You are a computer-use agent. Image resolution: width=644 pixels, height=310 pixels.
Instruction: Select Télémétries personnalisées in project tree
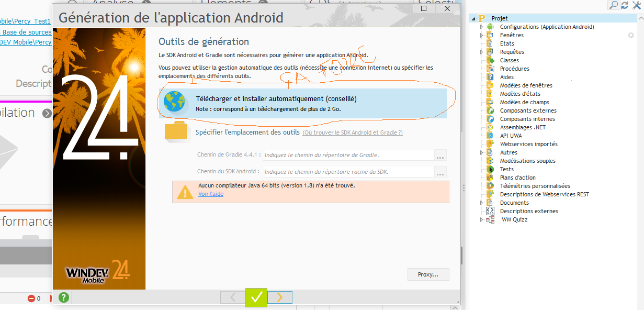click(535, 186)
